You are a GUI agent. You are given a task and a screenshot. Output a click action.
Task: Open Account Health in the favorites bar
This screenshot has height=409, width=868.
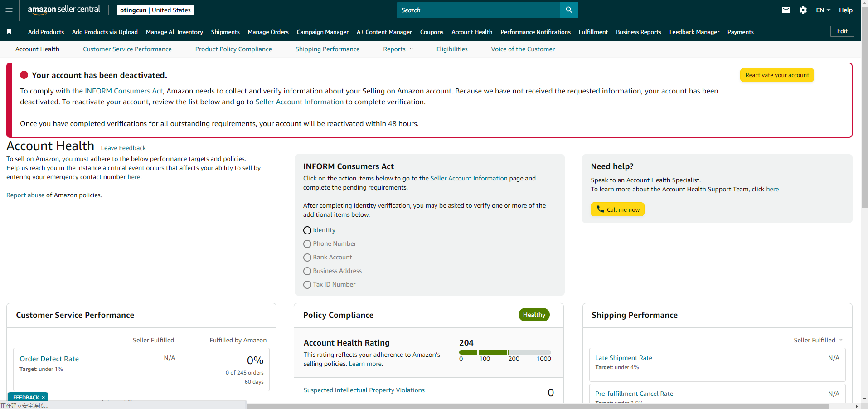472,32
